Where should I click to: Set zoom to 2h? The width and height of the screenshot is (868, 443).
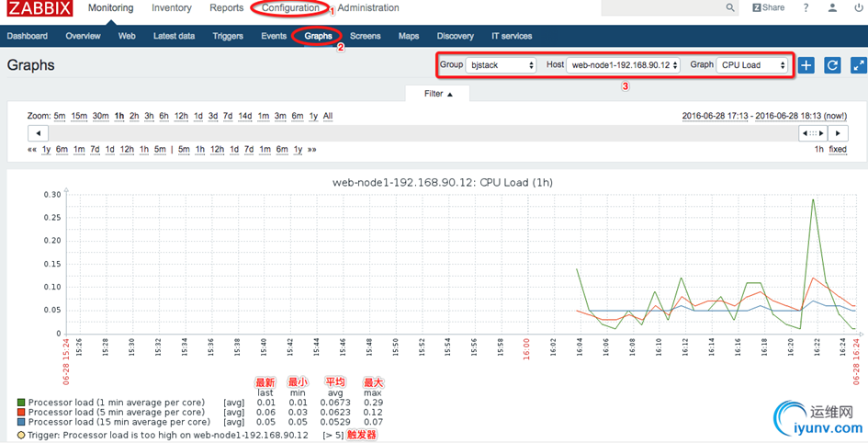pos(134,117)
